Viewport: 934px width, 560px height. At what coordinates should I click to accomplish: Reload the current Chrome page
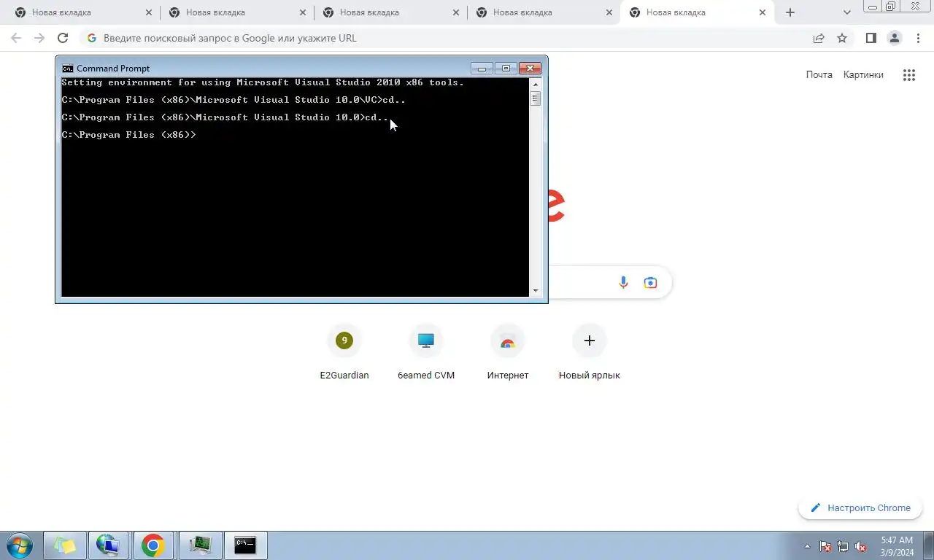63,38
